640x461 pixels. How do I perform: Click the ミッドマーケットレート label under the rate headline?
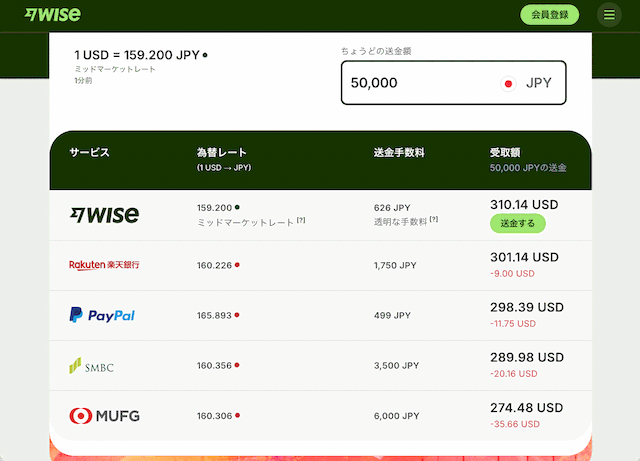coord(115,69)
